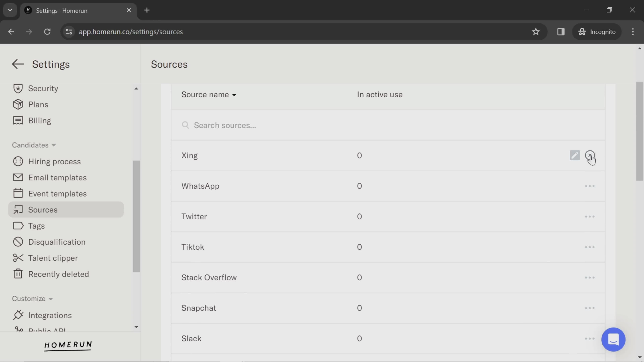Click the Integrations plug icon
The width and height of the screenshot is (644, 362).
[18, 315]
